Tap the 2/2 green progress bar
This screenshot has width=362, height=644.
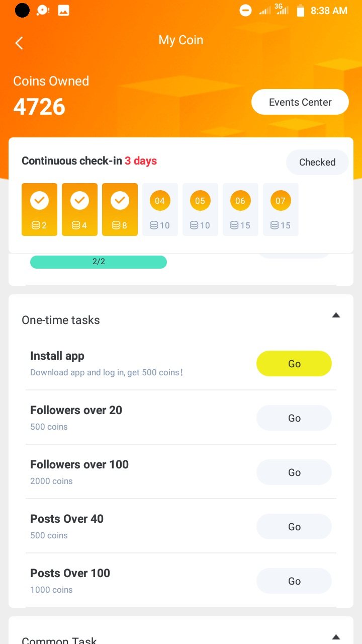(99, 262)
